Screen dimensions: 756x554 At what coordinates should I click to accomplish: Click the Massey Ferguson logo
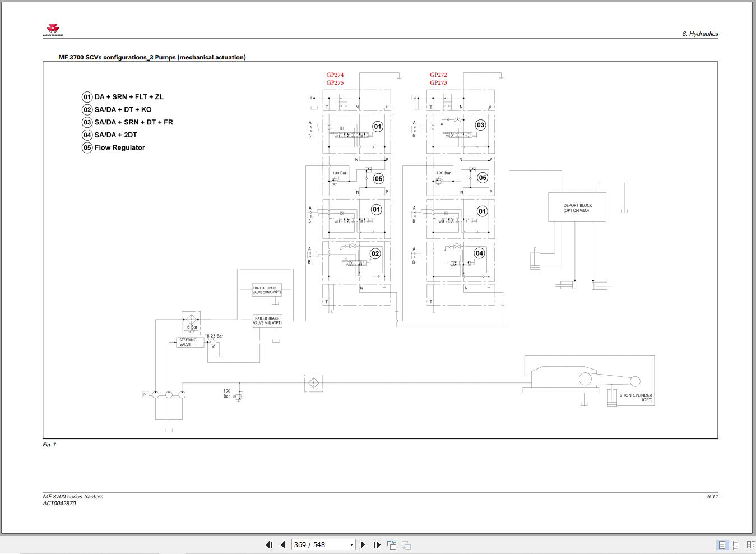click(53, 30)
